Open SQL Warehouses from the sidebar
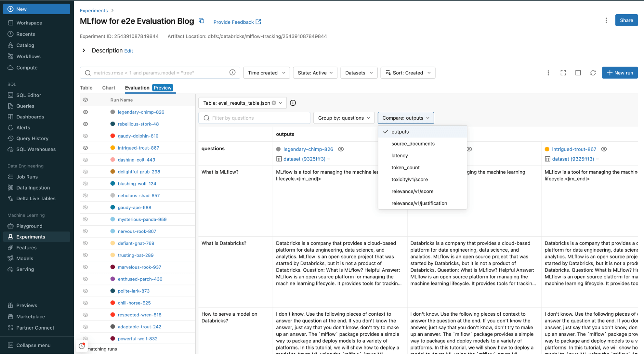644x354 pixels. pyautogui.click(x=36, y=149)
